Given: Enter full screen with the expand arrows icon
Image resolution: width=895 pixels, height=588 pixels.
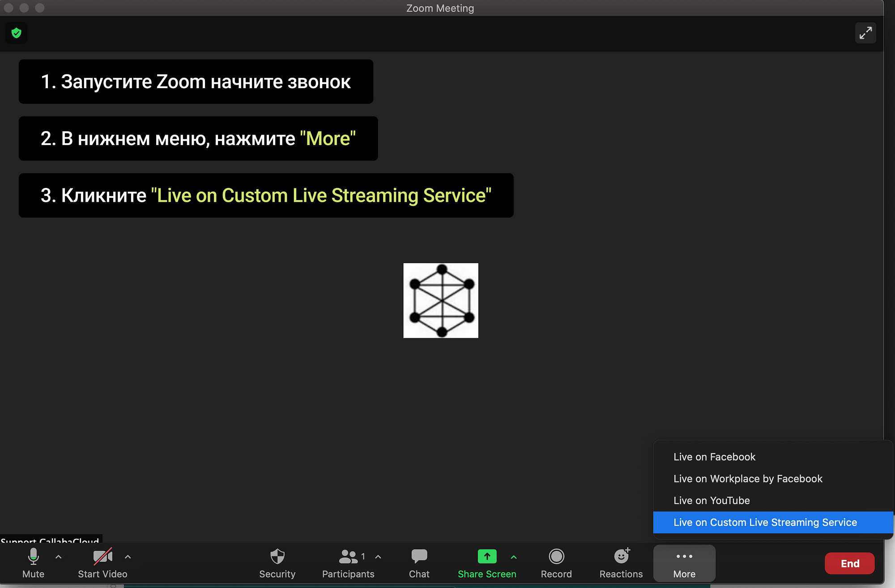Looking at the screenshot, I should click(865, 33).
